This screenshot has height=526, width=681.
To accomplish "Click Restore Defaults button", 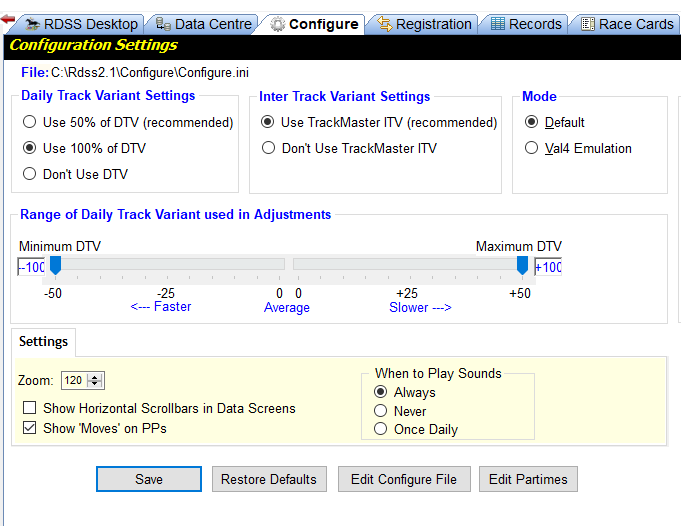I will [x=269, y=479].
